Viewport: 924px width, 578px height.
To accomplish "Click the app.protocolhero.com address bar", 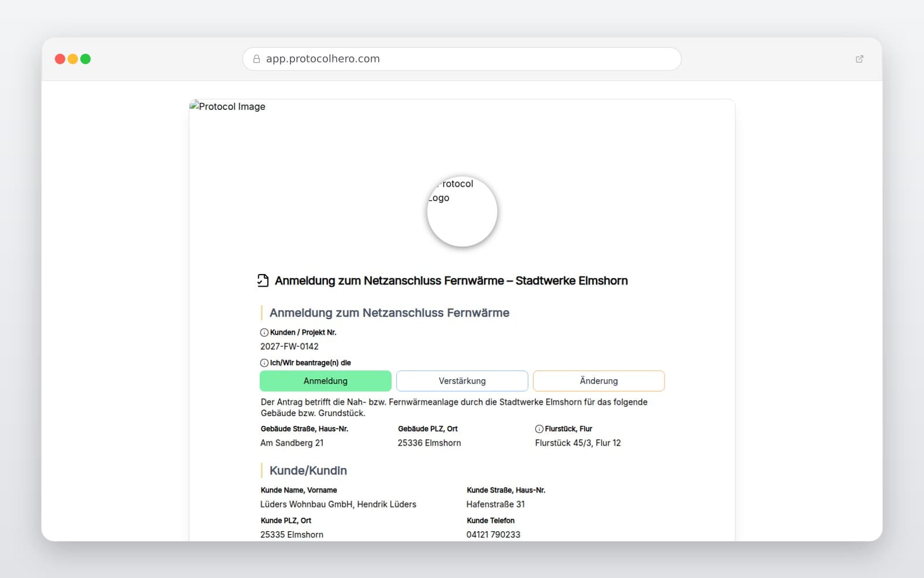I will pos(462,59).
